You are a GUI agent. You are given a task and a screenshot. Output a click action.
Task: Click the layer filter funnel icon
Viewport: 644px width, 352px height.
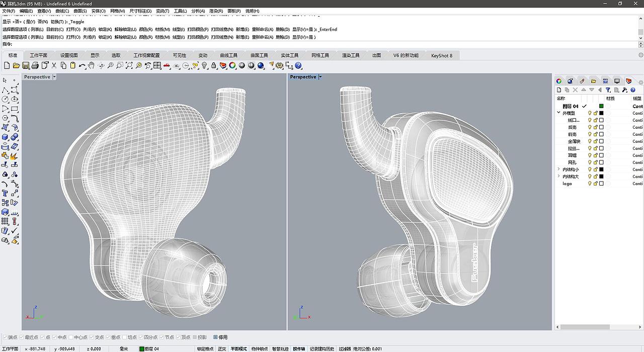coord(608,90)
